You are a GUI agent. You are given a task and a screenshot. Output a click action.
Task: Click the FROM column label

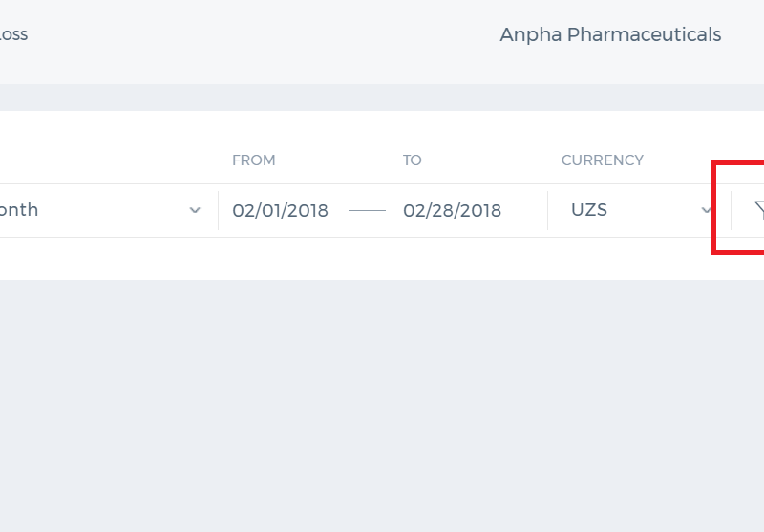254,160
